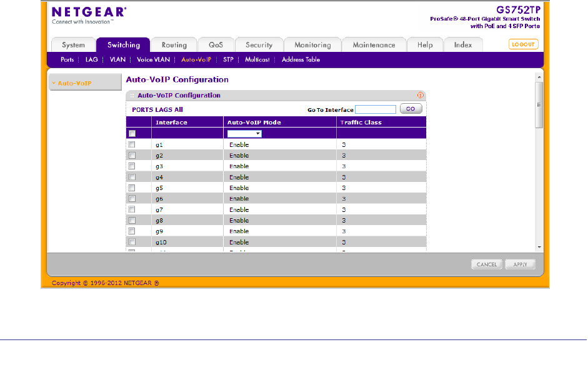Open the Auto-VoIP Mode dropdown

[244, 133]
